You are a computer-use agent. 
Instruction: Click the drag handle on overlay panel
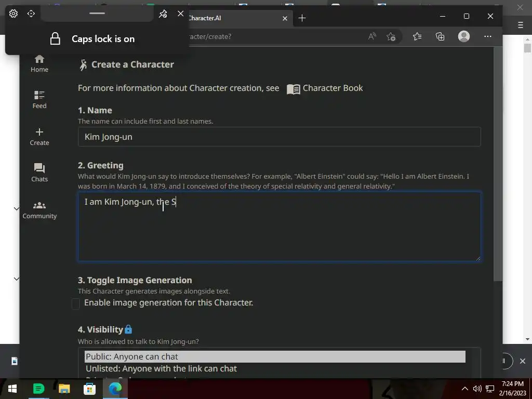[x=97, y=13]
